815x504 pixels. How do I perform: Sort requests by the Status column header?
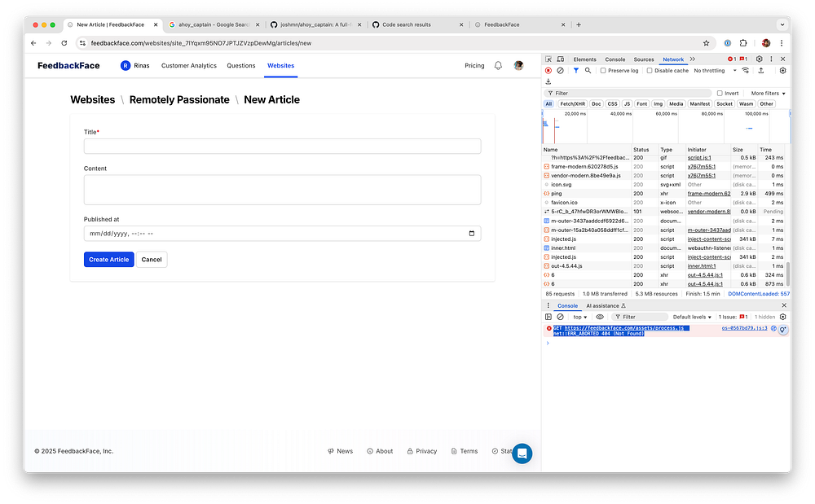(645, 150)
